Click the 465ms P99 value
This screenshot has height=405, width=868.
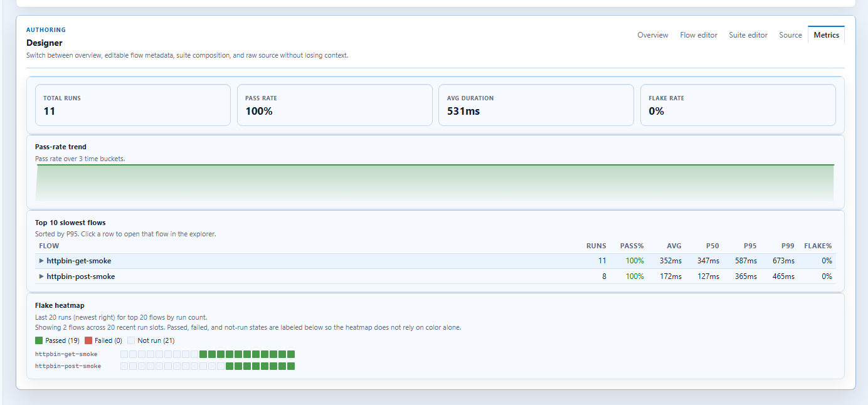click(783, 276)
